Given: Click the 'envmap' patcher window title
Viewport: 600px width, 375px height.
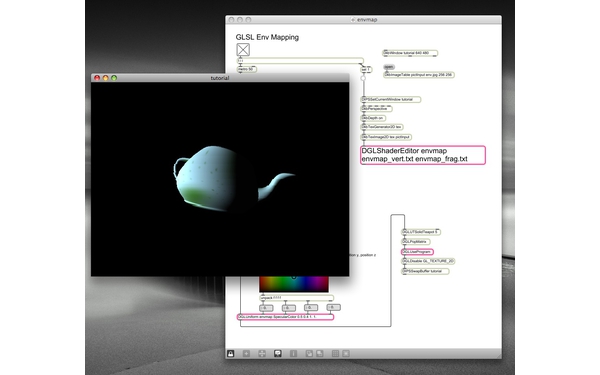Looking at the screenshot, I should tap(367, 20).
